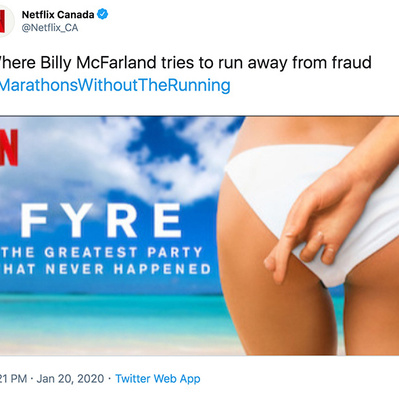This screenshot has width=399, height=399.
Task: Visit the @Netflix_CA handle
Action: [x=50, y=28]
